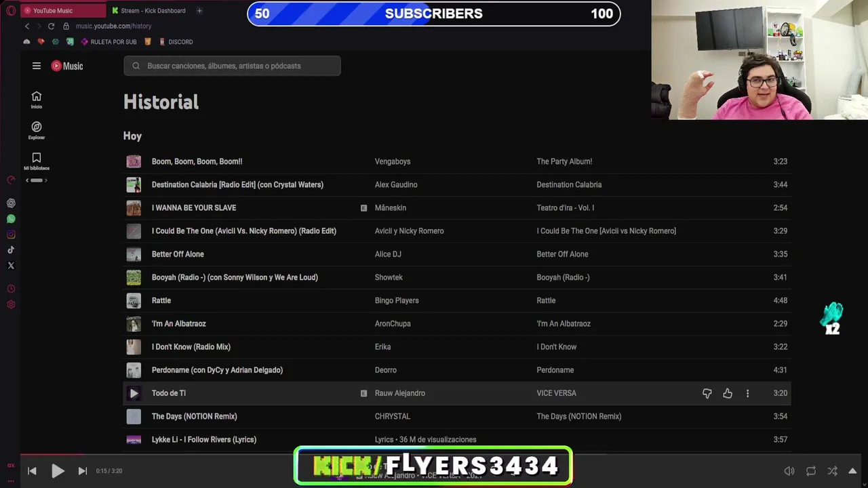The height and width of the screenshot is (488, 868).
Task: Click the YouTube Music logo
Action: click(67, 66)
